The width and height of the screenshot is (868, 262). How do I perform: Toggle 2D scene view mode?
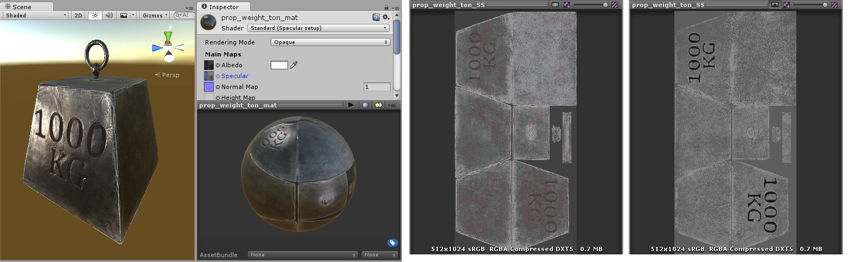78,15
